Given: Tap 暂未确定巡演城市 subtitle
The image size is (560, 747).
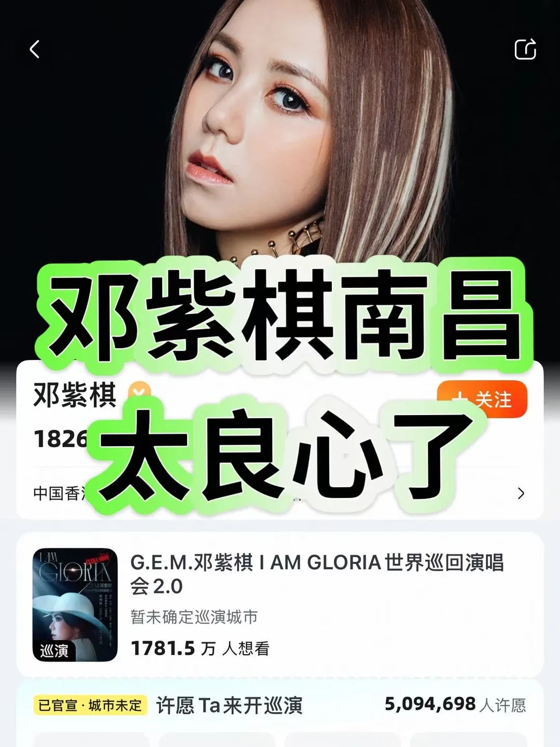Looking at the screenshot, I should 194,617.
